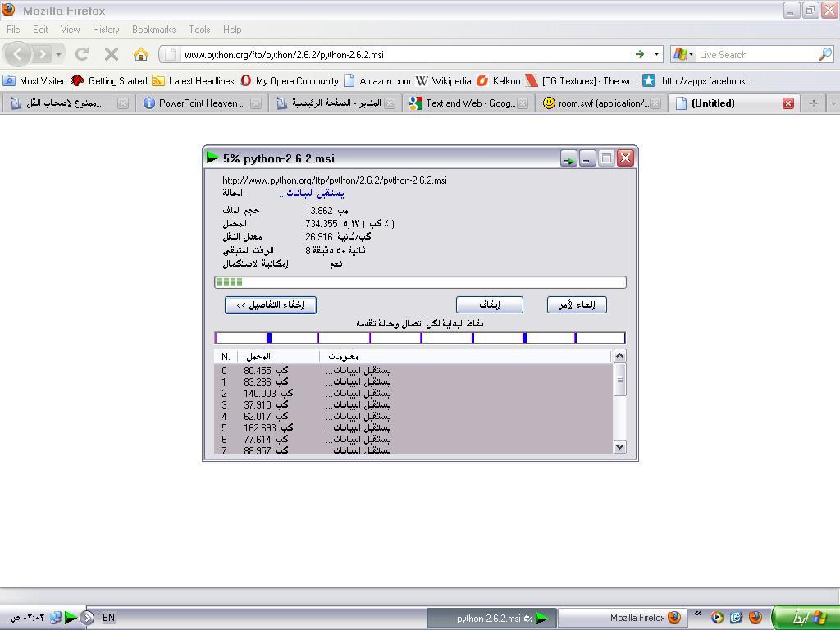Image resolution: width=840 pixels, height=630 pixels.
Task: Open the My Opera Community bookmark
Action: [290, 81]
